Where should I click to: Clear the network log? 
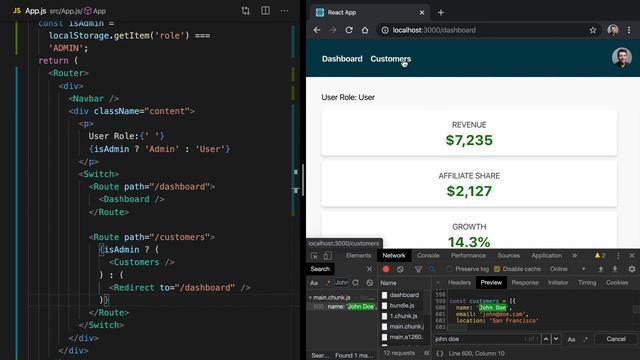[x=400, y=269]
